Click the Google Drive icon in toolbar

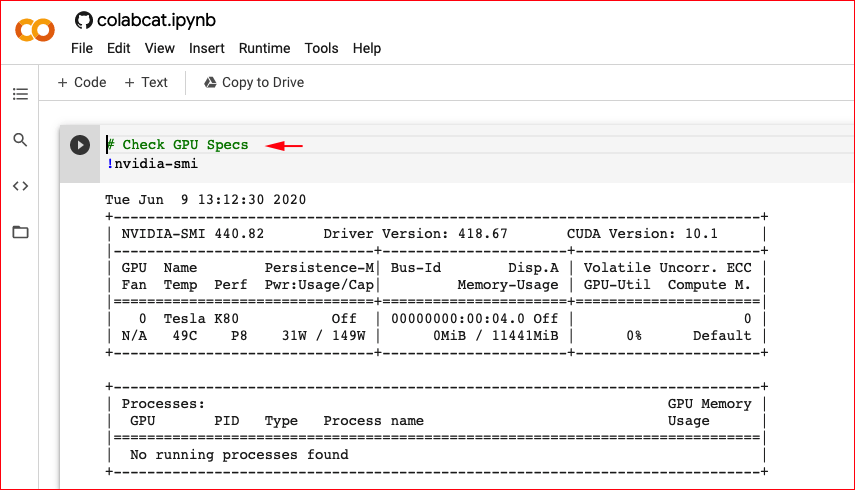[210, 82]
